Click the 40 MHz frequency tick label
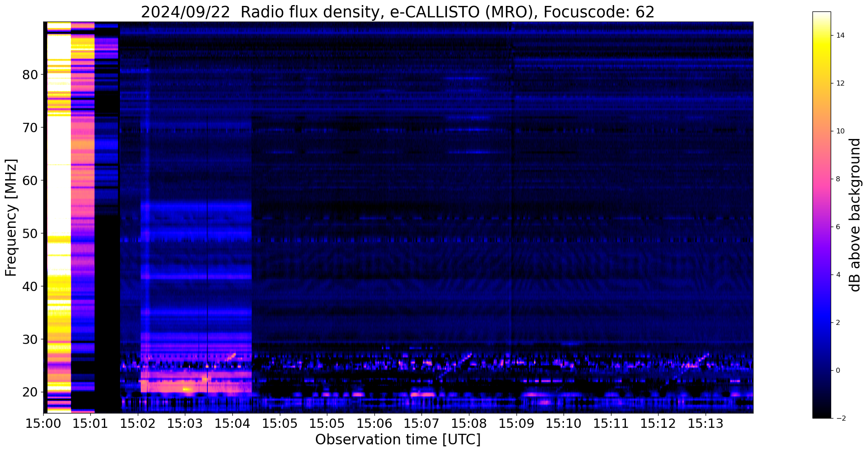The image size is (868, 452). [30, 286]
